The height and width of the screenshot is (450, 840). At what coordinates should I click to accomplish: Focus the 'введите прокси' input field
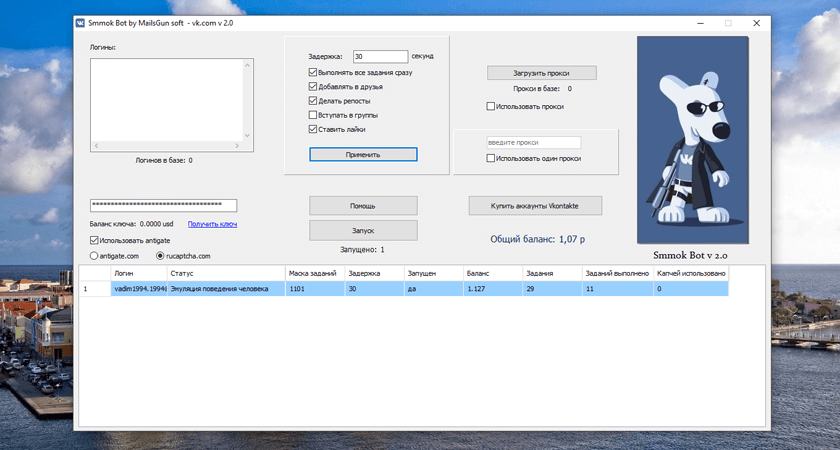534,143
